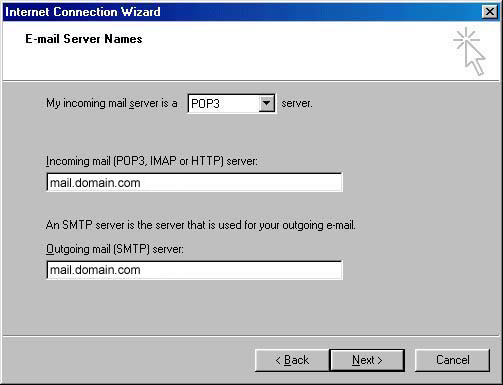The image size is (503, 385).
Task: Open the incoming server type dropdown arrow
Action: point(266,103)
